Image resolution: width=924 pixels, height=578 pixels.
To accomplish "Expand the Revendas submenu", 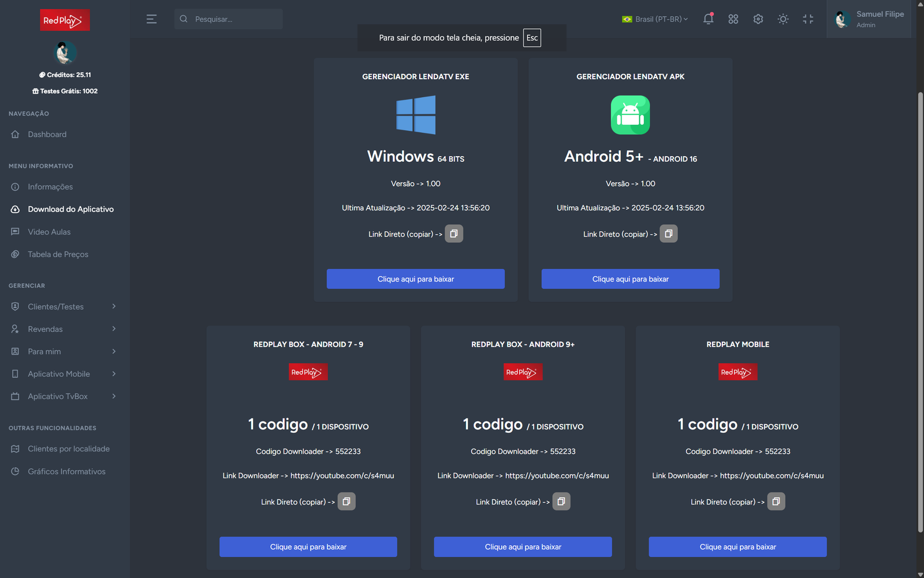I will (65, 329).
